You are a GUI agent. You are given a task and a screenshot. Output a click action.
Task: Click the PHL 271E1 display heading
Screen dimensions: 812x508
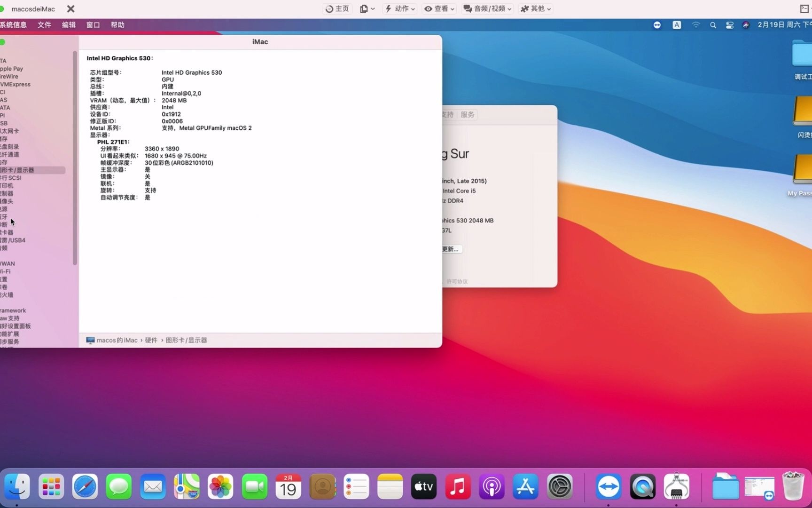pos(113,142)
